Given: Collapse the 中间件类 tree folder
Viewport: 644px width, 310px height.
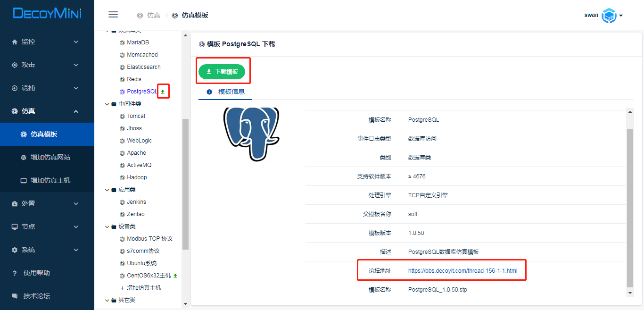Looking at the screenshot, I should click(107, 104).
